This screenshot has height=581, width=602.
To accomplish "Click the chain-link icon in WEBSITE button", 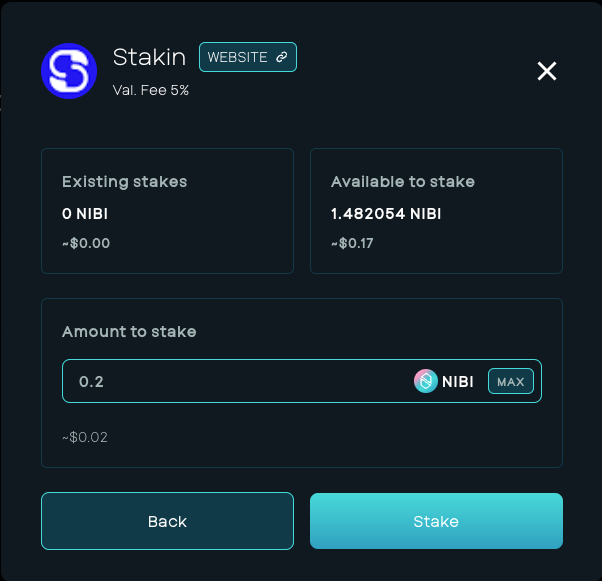I will [282, 57].
